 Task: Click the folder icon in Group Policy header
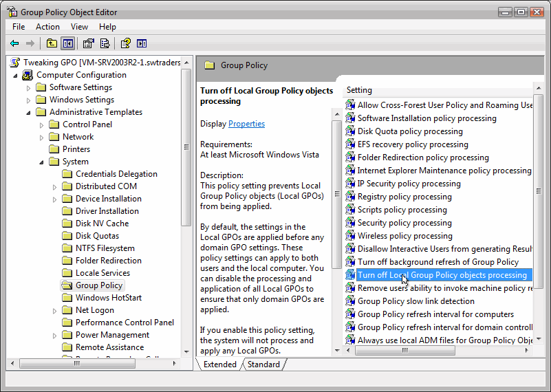pos(210,65)
